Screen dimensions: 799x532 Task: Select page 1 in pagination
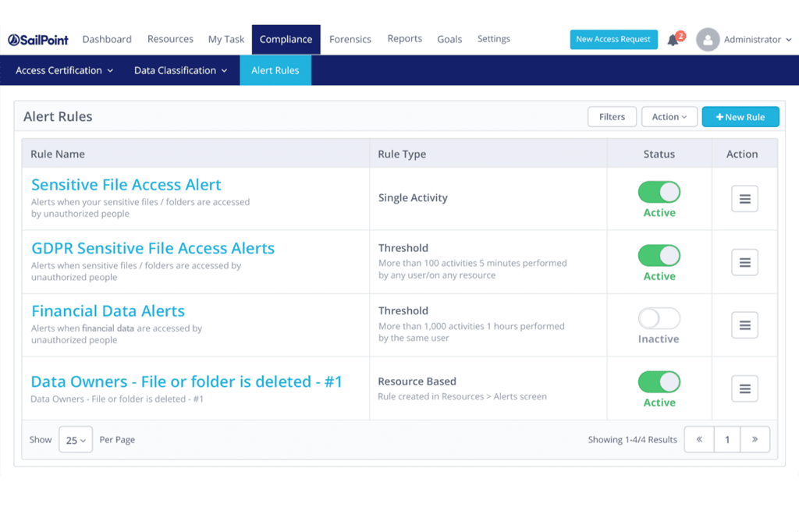pyautogui.click(x=727, y=439)
